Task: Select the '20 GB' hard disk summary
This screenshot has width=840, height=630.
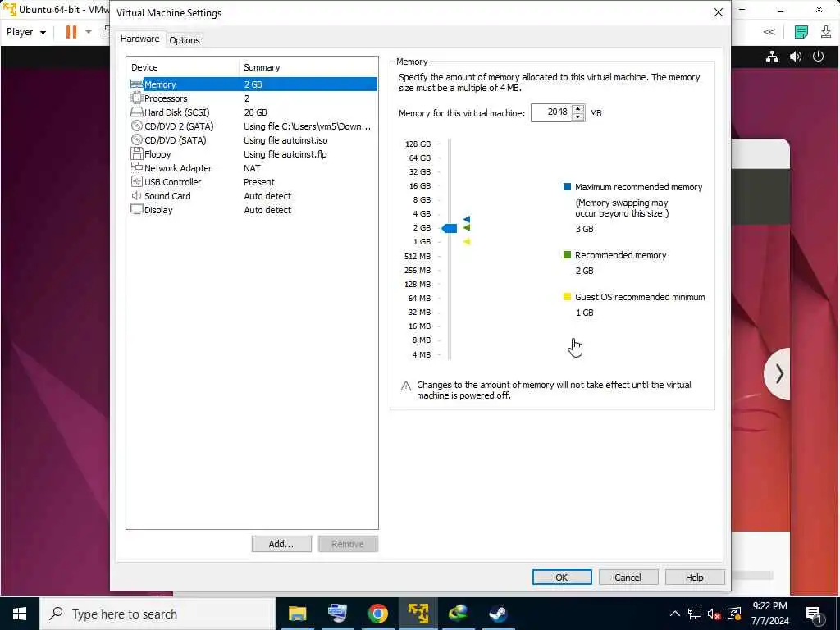Action: click(255, 112)
